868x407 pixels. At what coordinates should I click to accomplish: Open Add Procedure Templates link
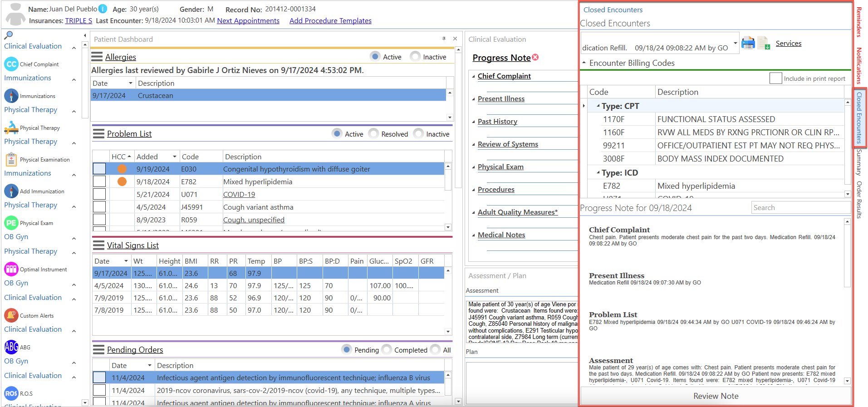pyautogui.click(x=330, y=20)
